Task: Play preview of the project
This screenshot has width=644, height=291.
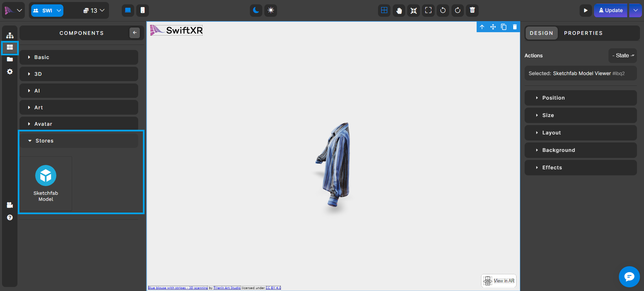Action: (586, 10)
